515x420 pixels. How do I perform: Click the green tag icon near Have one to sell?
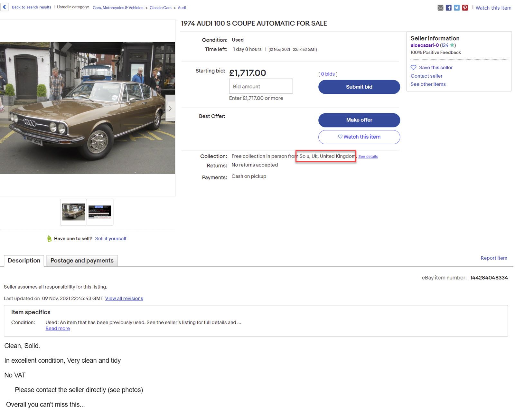49,238
